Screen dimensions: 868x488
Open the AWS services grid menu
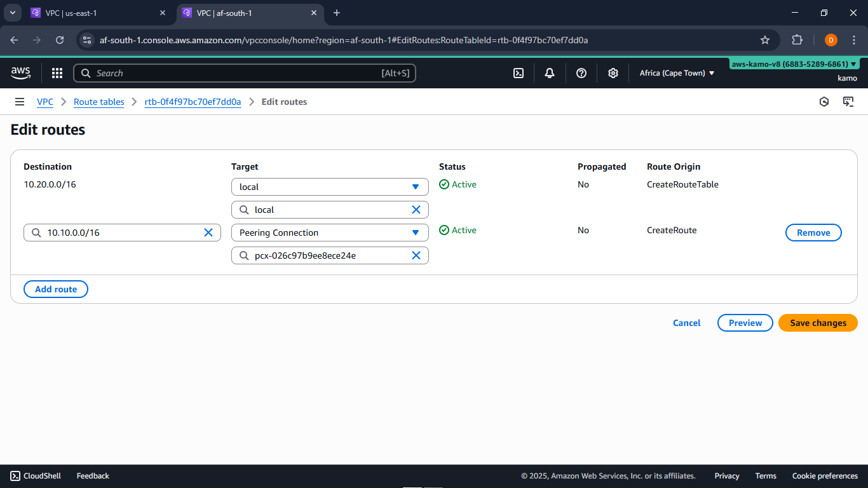[x=57, y=73]
